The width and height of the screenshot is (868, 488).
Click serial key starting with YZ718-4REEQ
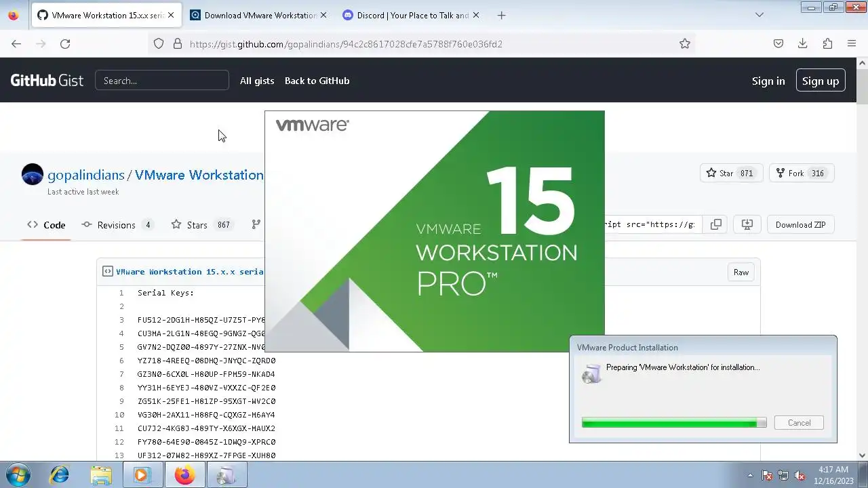click(x=206, y=361)
